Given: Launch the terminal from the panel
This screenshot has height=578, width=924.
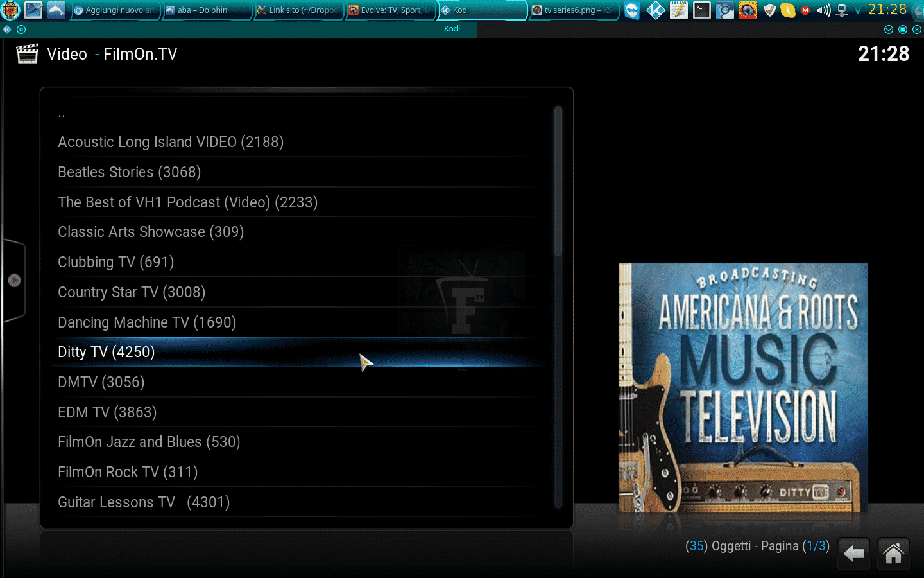Looking at the screenshot, I should (702, 10).
